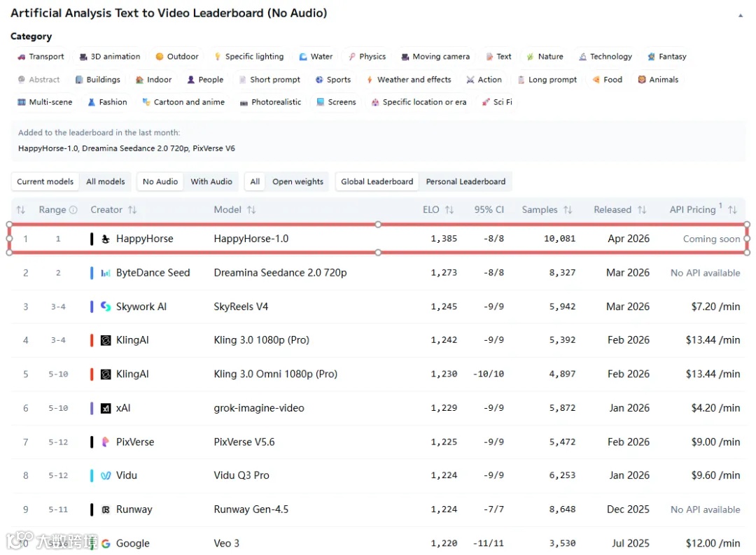Select the Physics category chip
This screenshot has height=555, width=756.
click(367, 57)
